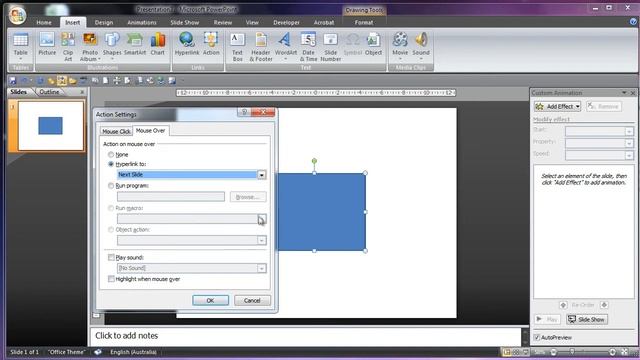
Task: Click the English (Australia) language indicator
Action: [133, 352]
